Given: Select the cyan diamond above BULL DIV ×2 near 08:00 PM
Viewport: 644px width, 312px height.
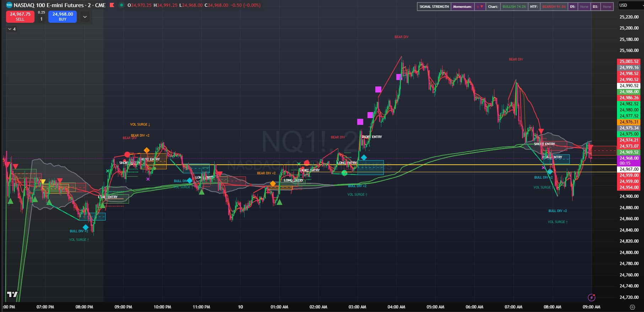Looking at the screenshot, I should (86, 227).
